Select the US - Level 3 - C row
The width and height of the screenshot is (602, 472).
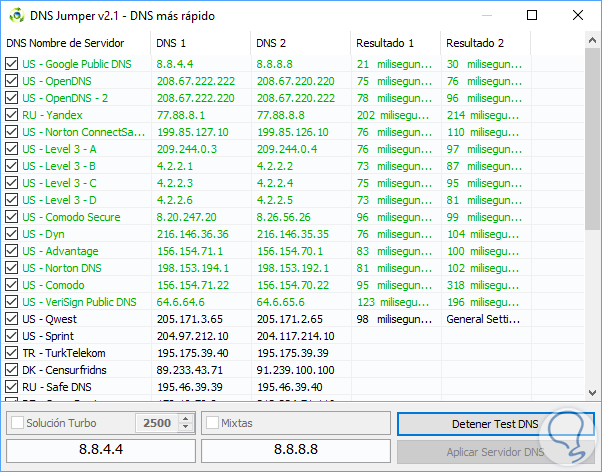tap(293, 183)
